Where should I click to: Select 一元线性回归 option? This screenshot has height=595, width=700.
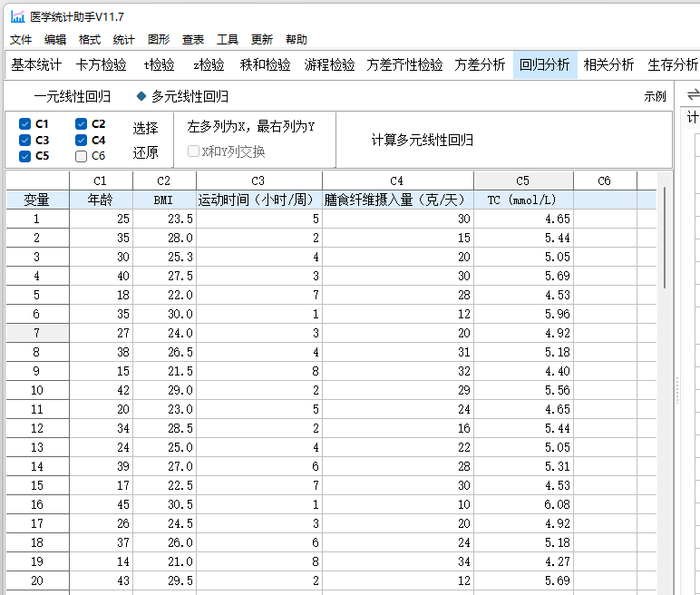coord(73,96)
